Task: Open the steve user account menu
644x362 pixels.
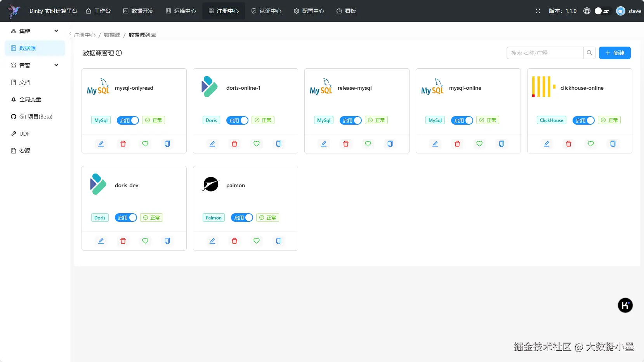Action: pos(628,11)
